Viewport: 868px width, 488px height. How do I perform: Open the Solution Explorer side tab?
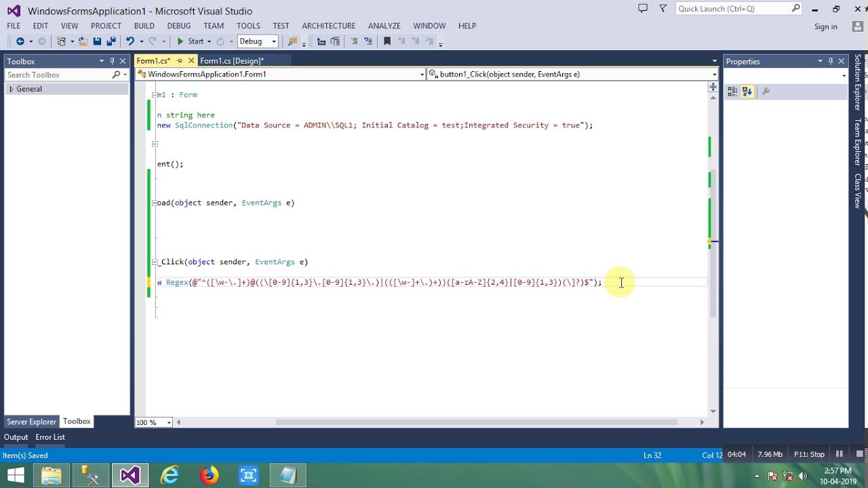click(x=858, y=83)
